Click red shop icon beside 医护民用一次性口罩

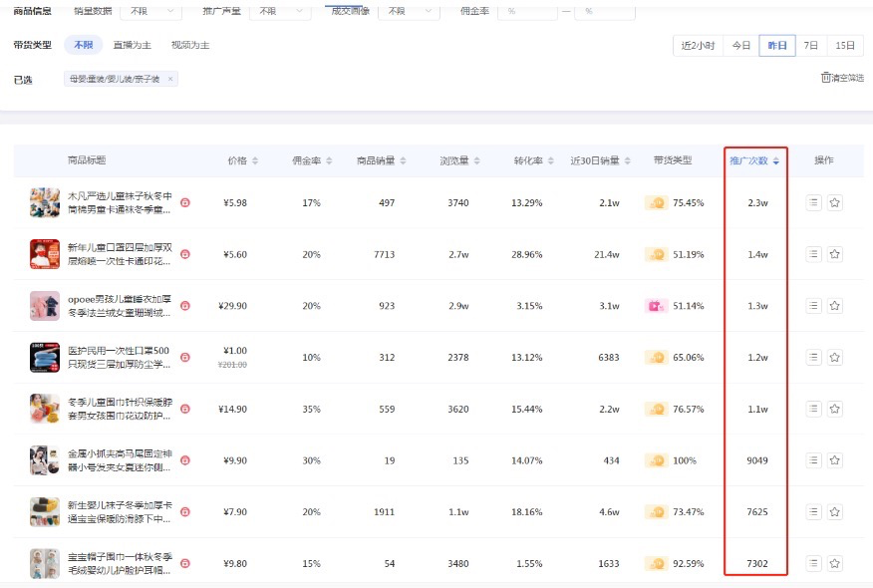(185, 358)
